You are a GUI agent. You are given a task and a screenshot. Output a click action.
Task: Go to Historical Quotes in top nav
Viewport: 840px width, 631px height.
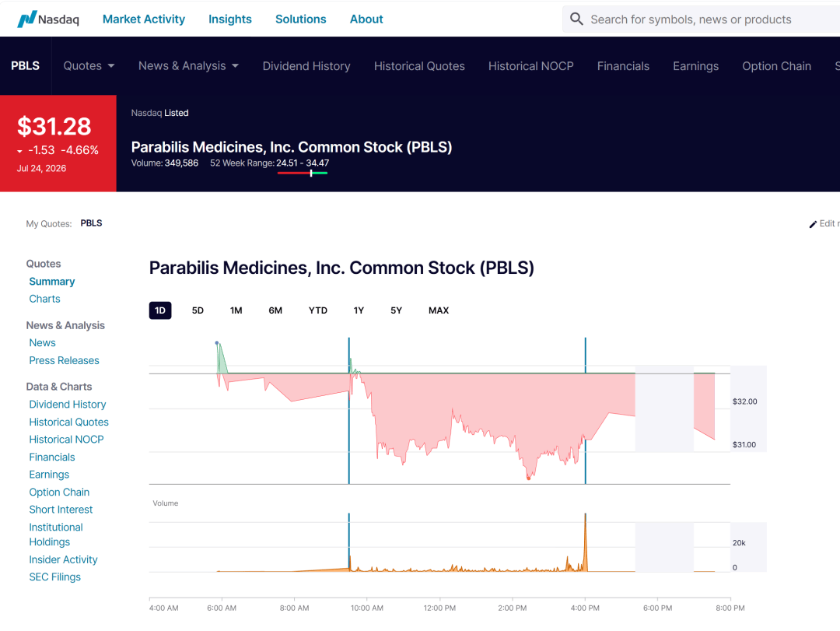pos(419,66)
